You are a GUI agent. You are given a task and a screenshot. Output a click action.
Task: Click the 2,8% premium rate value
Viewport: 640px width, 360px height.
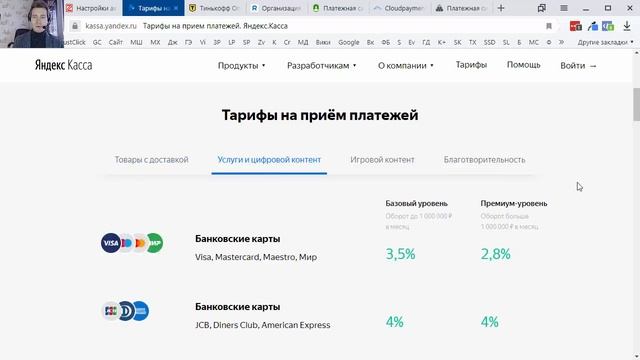click(496, 254)
